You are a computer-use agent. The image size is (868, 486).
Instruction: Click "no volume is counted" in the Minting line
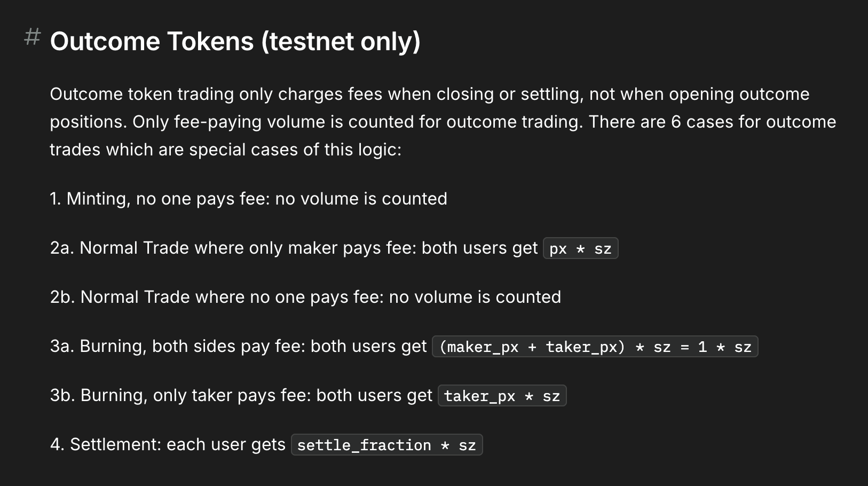(361, 199)
